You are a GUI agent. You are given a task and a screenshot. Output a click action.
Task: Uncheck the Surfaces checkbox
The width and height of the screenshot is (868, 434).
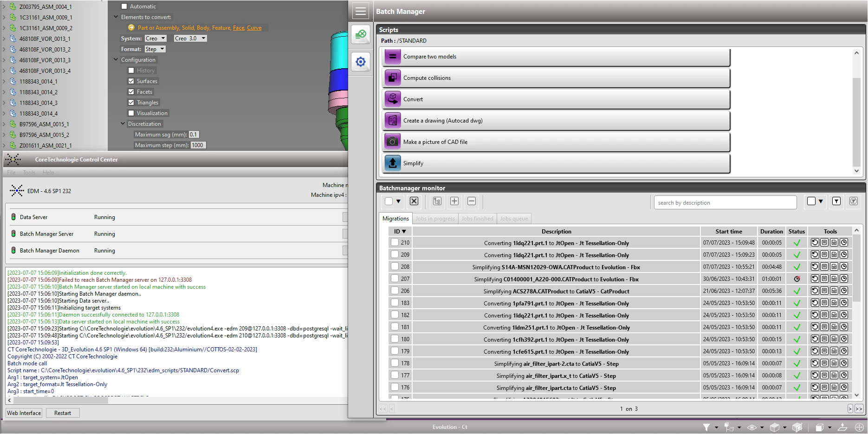(x=131, y=81)
